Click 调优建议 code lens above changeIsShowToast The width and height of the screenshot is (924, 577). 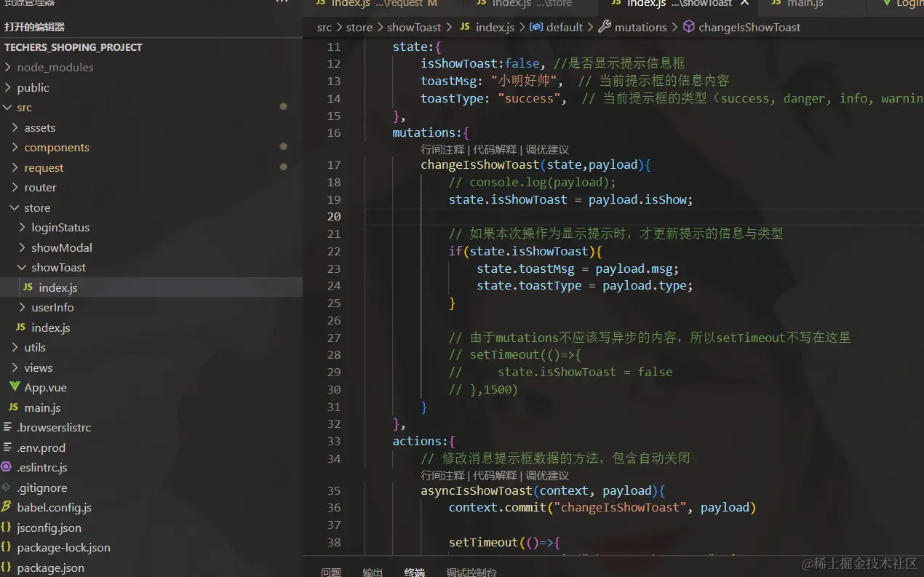[x=547, y=149]
